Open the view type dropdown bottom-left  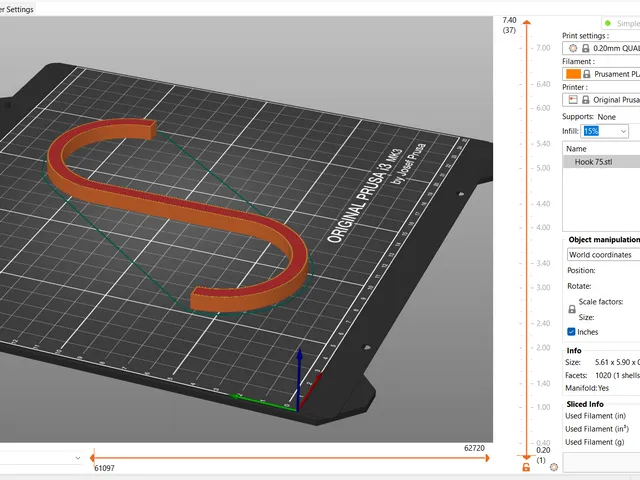(x=41, y=458)
